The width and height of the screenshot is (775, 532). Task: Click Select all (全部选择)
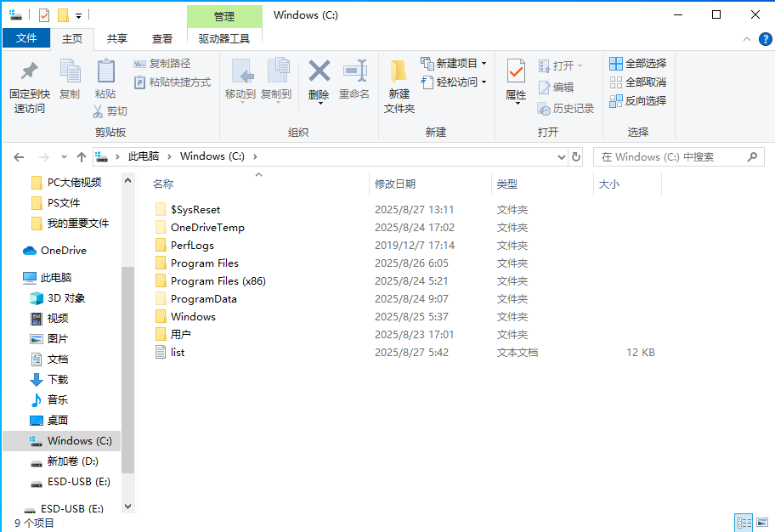pos(638,63)
